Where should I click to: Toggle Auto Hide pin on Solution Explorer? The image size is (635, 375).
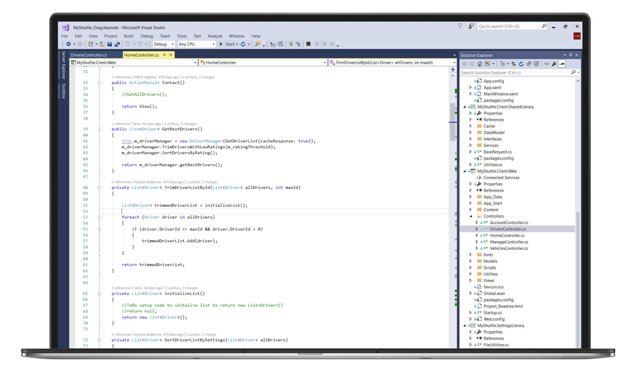[x=571, y=55]
